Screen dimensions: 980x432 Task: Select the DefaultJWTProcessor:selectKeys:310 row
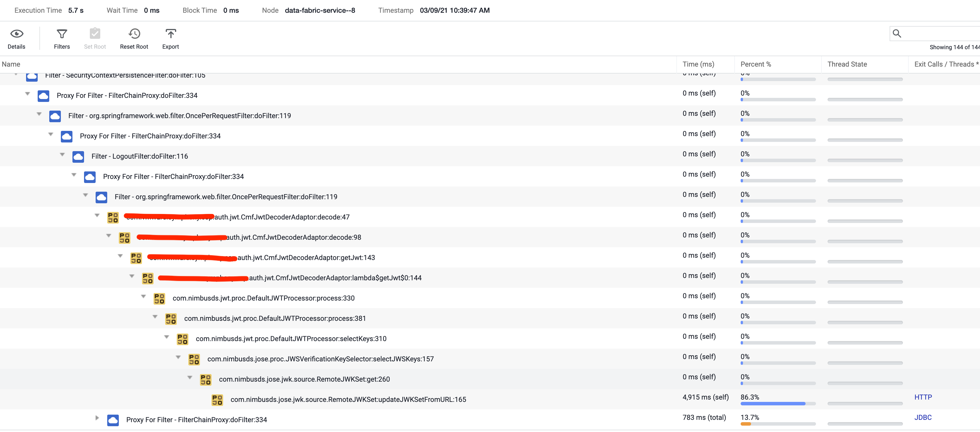coord(291,339)
